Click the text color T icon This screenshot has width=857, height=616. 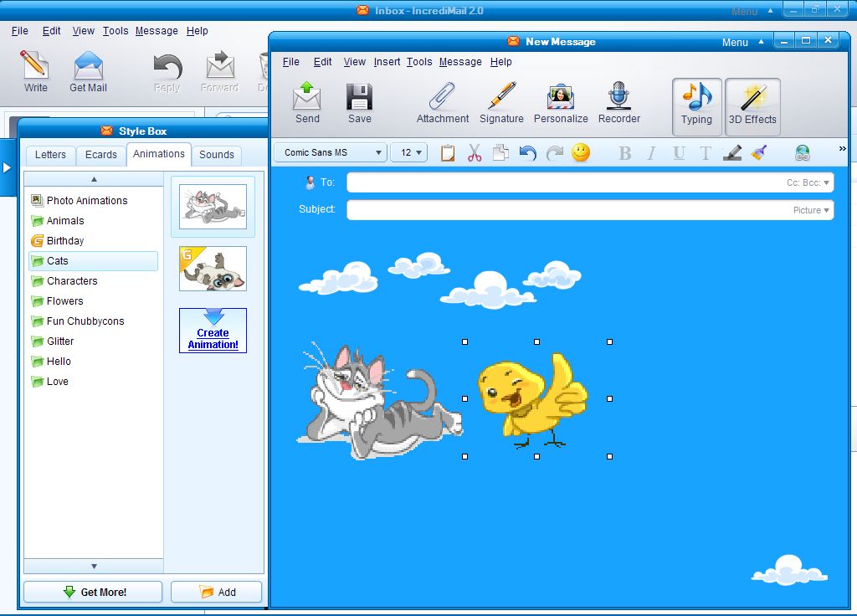(x=705, y=153)
